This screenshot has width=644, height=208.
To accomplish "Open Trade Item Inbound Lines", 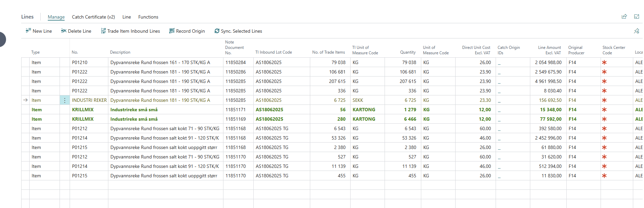I will [x=131, y=31].
